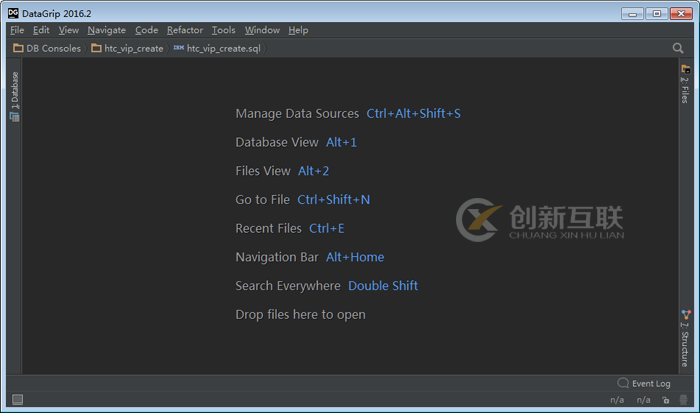700x413 pixels.
Task: Click Files View hint text
Action: point(263,171)
